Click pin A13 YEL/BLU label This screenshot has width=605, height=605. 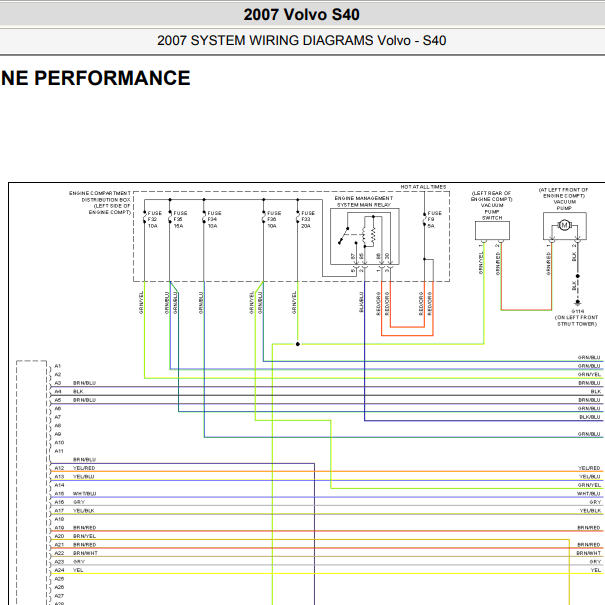point(83,477)
